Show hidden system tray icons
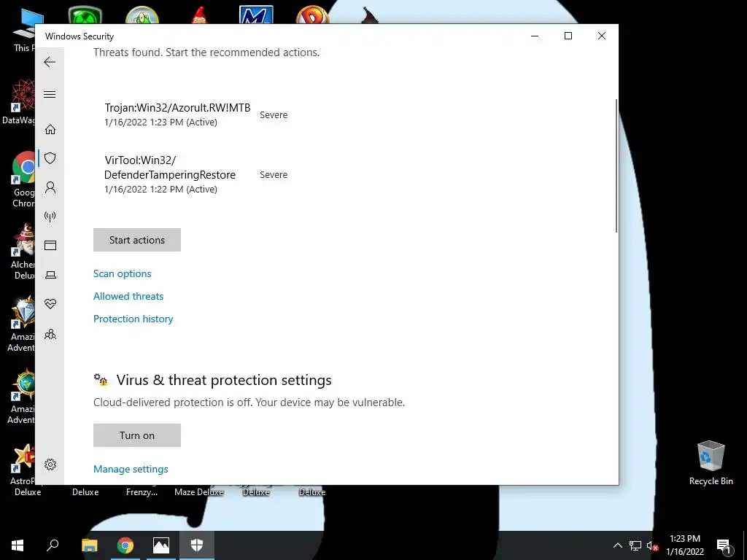Image resolution: width=747 pixels, height=560 pixels. [x=617, y=545]
